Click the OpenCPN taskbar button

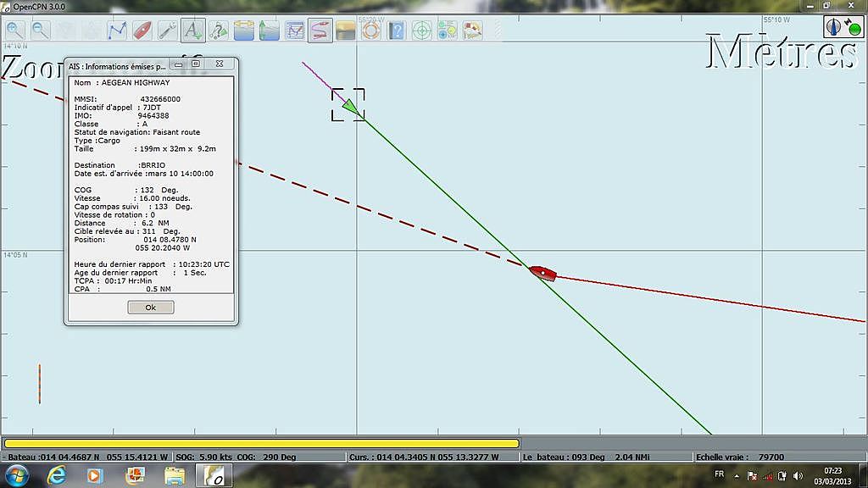(x=214, y=476)
